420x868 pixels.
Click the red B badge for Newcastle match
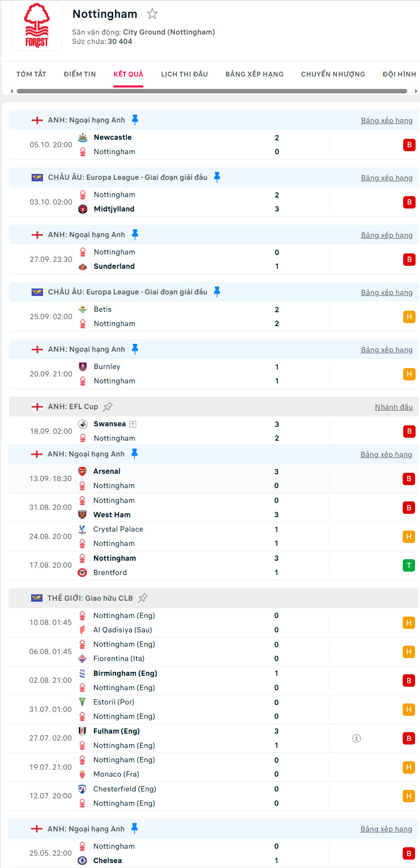(409, 145)
